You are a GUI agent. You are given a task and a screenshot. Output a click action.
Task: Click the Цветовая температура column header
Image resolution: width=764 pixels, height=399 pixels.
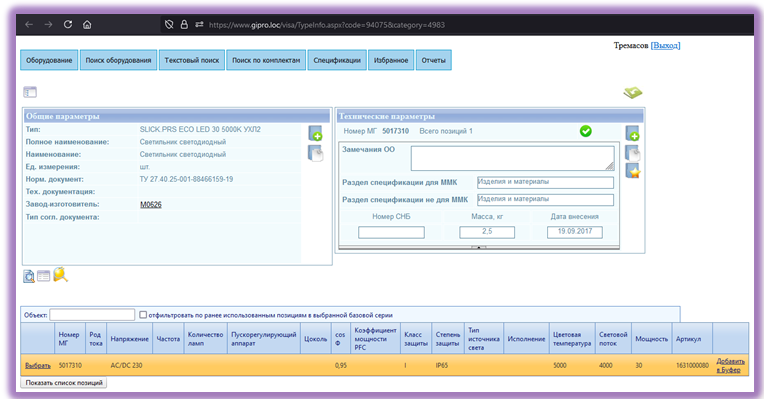click(572, 339)
